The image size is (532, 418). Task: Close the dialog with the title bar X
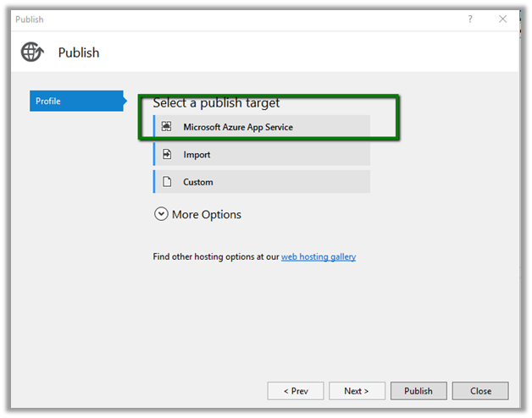(x=503, y=19)
